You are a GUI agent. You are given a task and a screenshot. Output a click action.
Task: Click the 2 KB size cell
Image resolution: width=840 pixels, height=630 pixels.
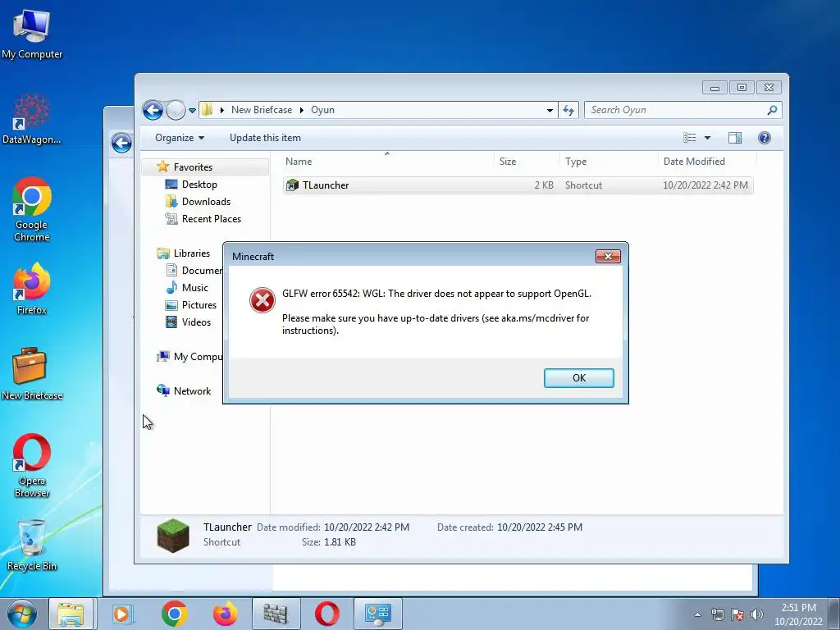point(544,185)
